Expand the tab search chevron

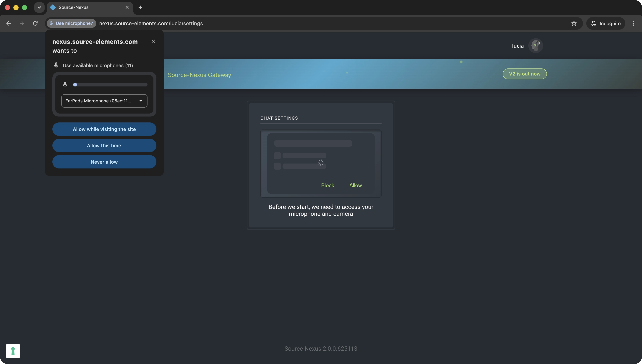pyautogui.click(x=39, y=7)
